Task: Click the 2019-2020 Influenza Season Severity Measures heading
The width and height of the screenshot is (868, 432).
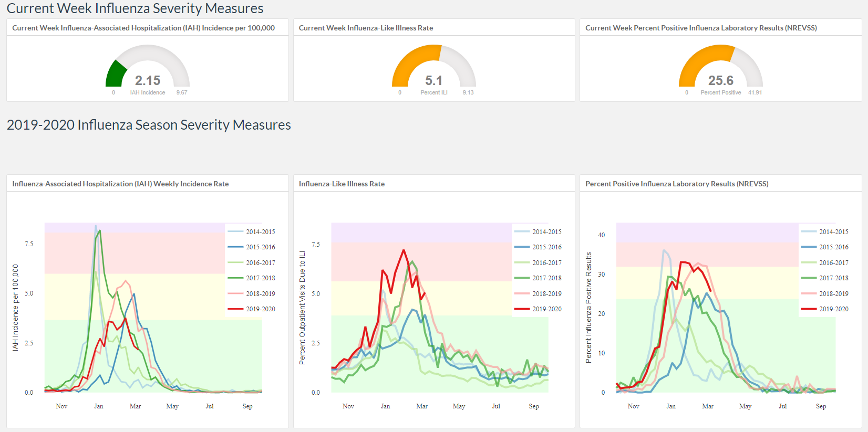Action: click(149, 125)
